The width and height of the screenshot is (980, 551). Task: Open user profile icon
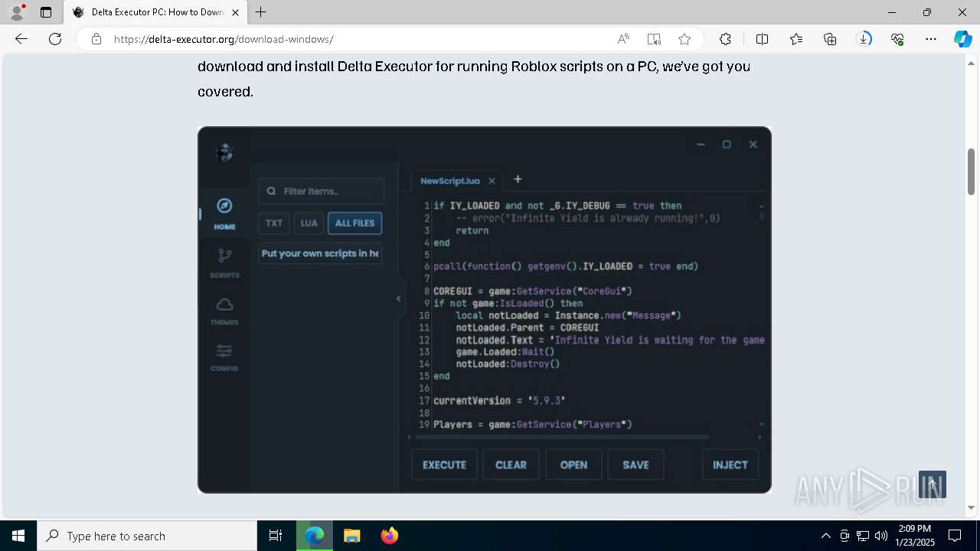pyautogui.click(x=16, y=12)
